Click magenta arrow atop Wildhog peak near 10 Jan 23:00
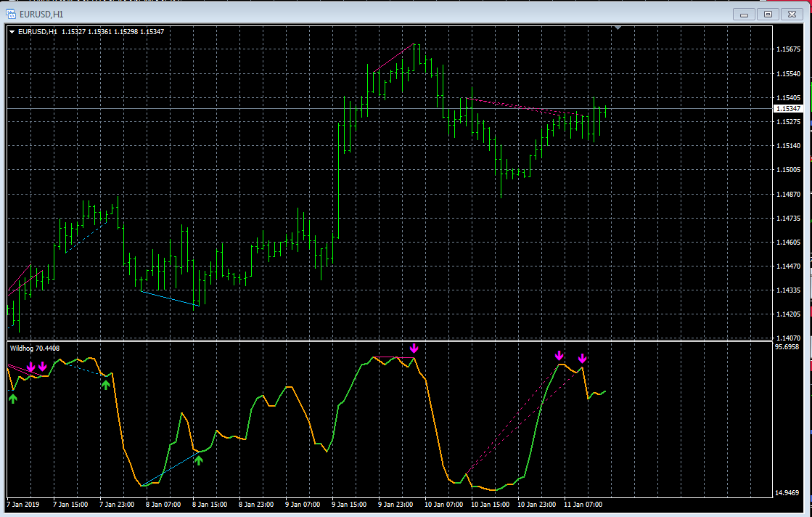 click(559, 355)
